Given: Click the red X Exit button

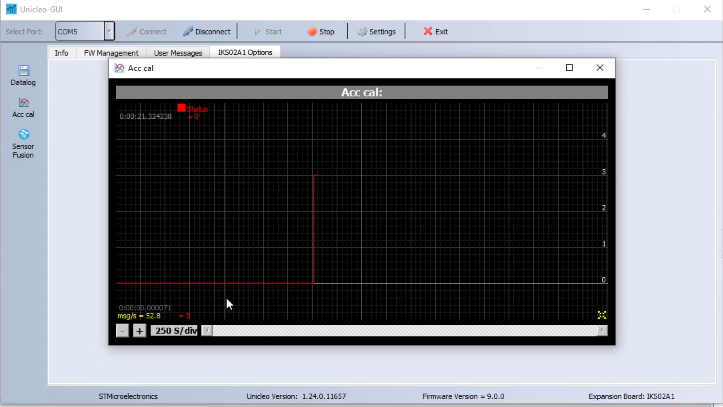Looking at the screenshot, I should [435, 31].
